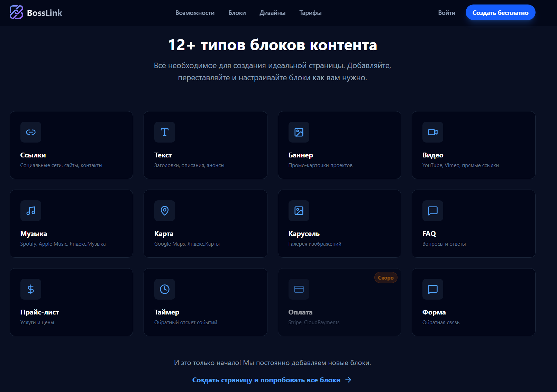Open the Блоки section

237,13
